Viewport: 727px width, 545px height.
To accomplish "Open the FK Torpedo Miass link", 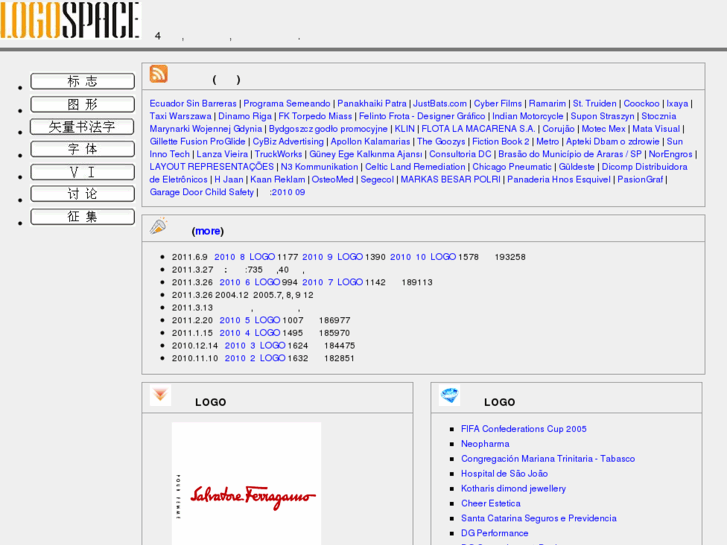I will coord(315,116).
